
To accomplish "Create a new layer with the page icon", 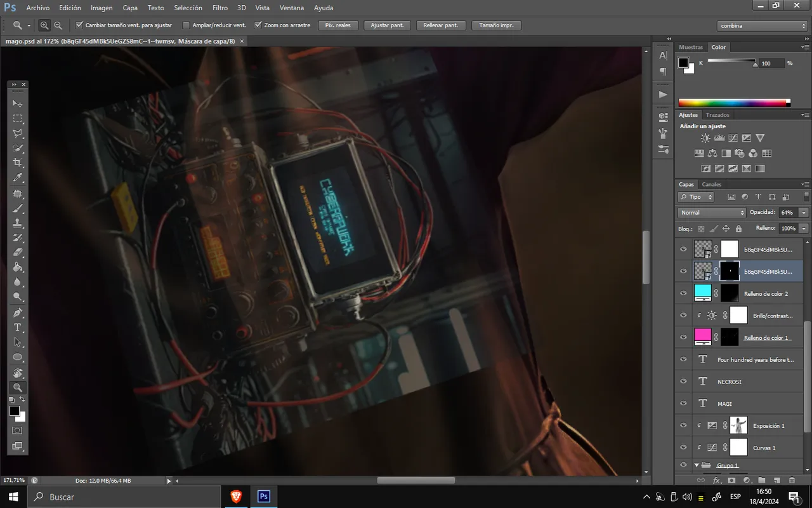I will coord(777,481).
